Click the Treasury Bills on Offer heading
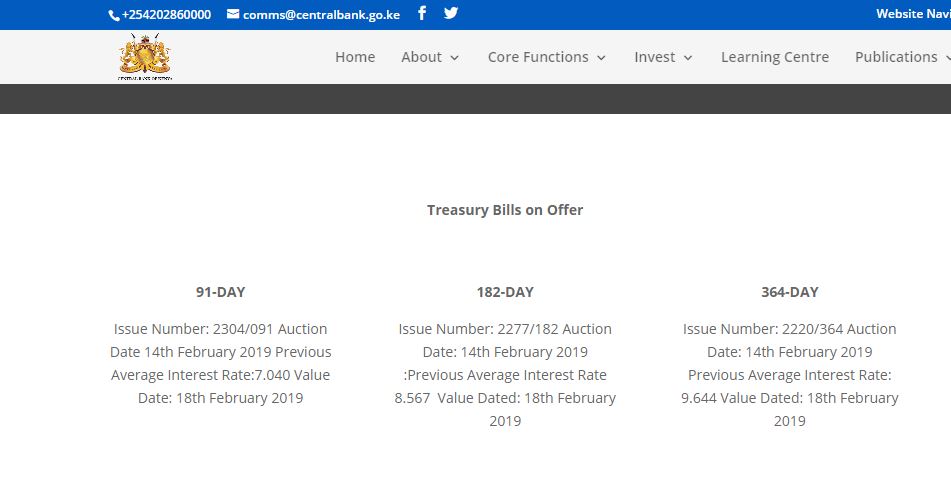 coord(505,210)
